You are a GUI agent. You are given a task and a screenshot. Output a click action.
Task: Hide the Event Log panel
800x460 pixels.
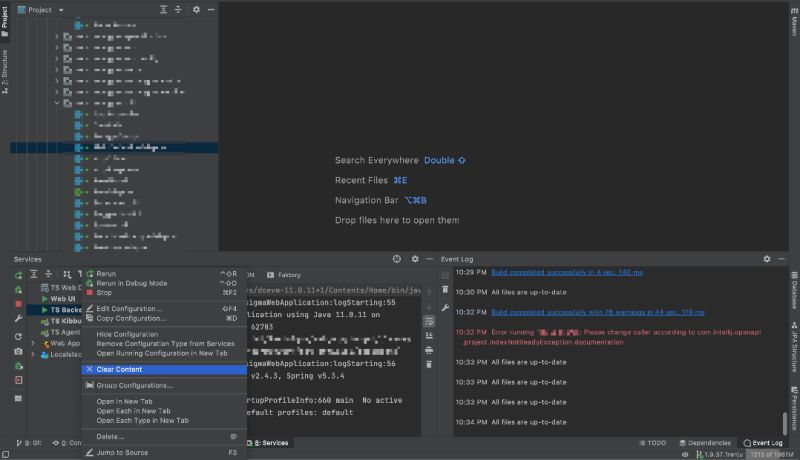781,259
